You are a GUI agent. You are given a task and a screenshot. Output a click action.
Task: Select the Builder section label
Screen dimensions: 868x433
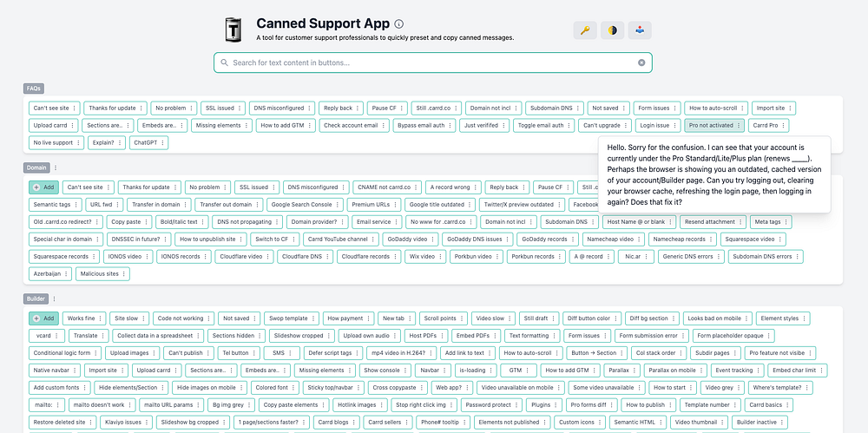[36, 299]
